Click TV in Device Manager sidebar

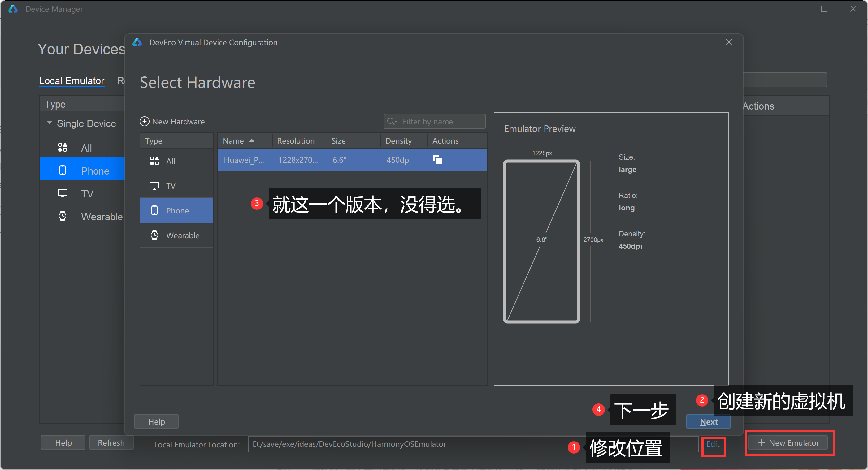[87, 194]
